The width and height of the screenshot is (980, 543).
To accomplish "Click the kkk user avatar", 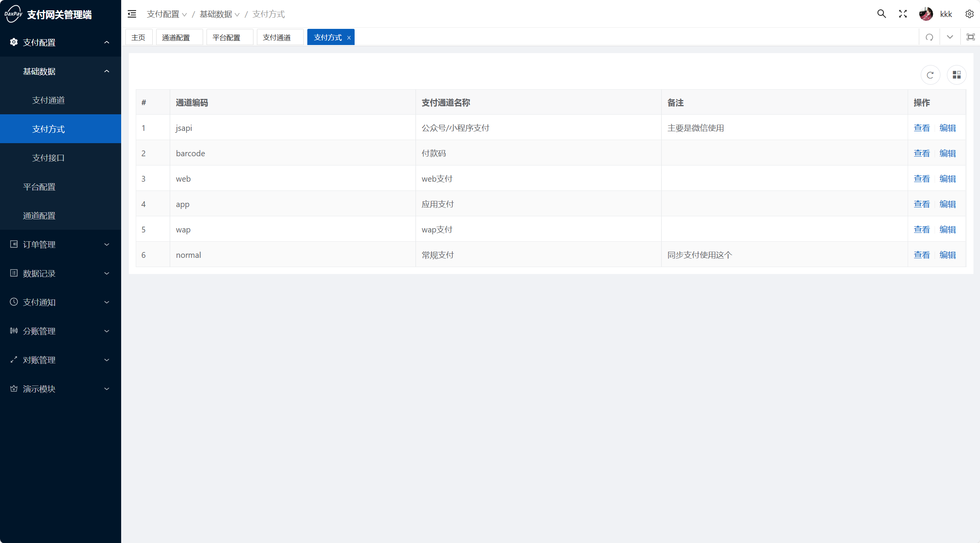I will pyautogui.click(x=926, y=14).
